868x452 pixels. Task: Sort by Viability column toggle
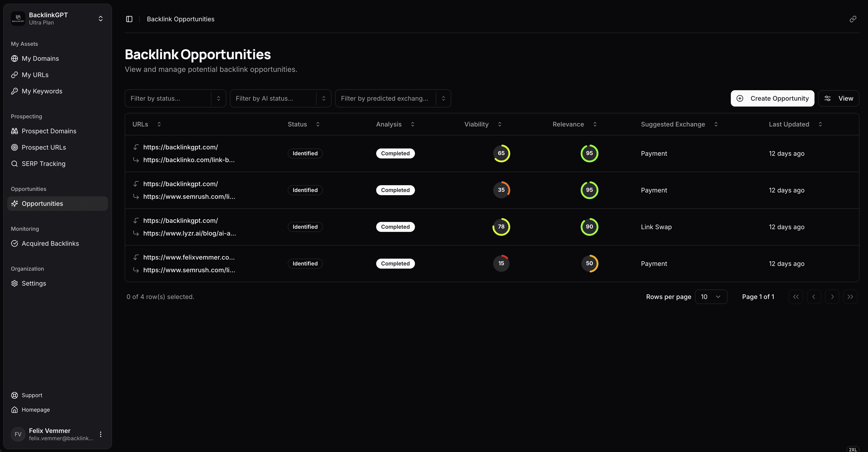click(500, 124)
